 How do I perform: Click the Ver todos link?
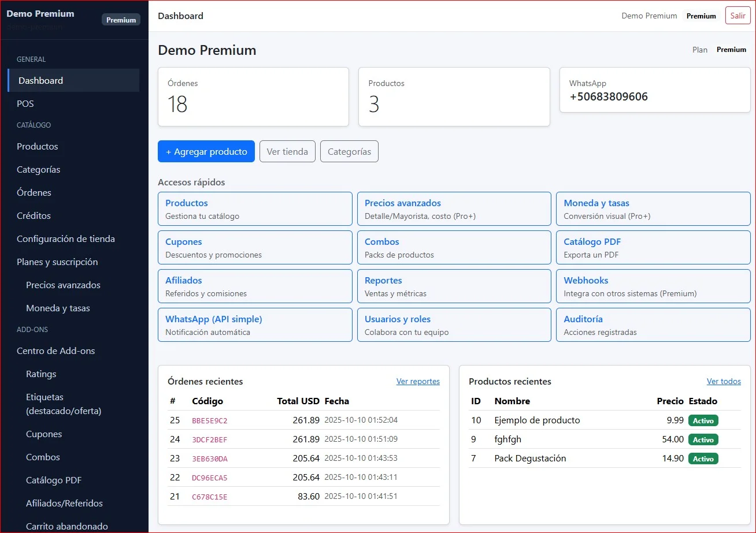[x=724, y=381]
